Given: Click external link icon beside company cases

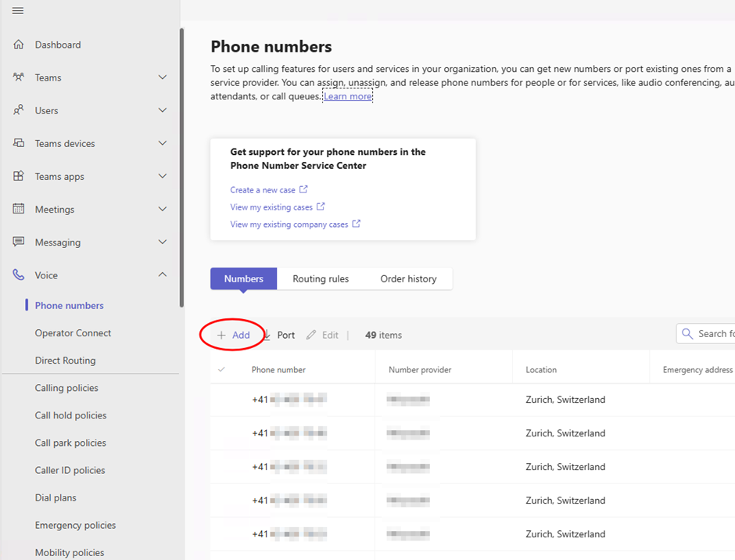Looking at the screenshot, I should tap(357, 224).
